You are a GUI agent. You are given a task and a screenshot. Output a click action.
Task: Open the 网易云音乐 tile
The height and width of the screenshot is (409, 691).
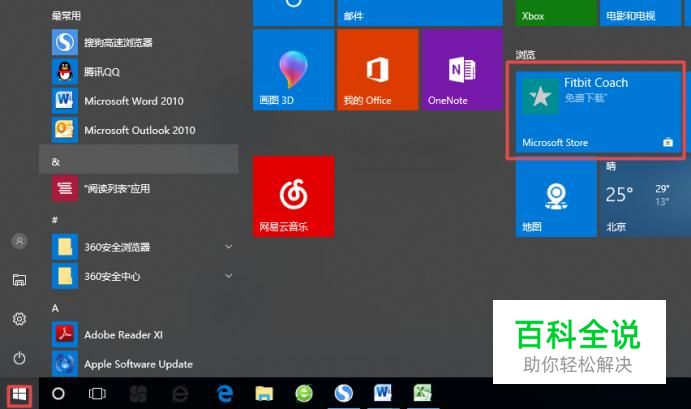click(x=293, y=196)
